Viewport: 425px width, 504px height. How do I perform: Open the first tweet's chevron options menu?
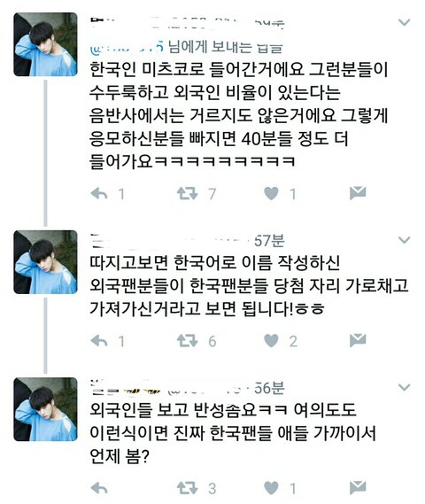[x=404, y=22]
